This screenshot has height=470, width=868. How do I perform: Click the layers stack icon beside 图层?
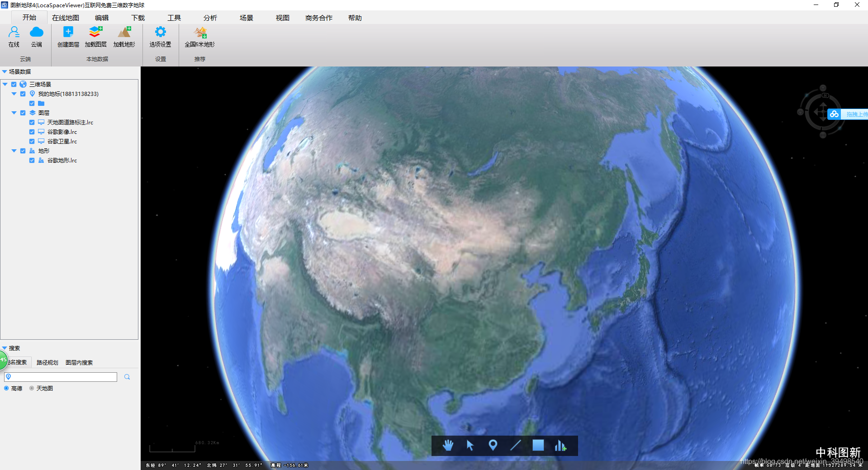(x=32, y=113)
